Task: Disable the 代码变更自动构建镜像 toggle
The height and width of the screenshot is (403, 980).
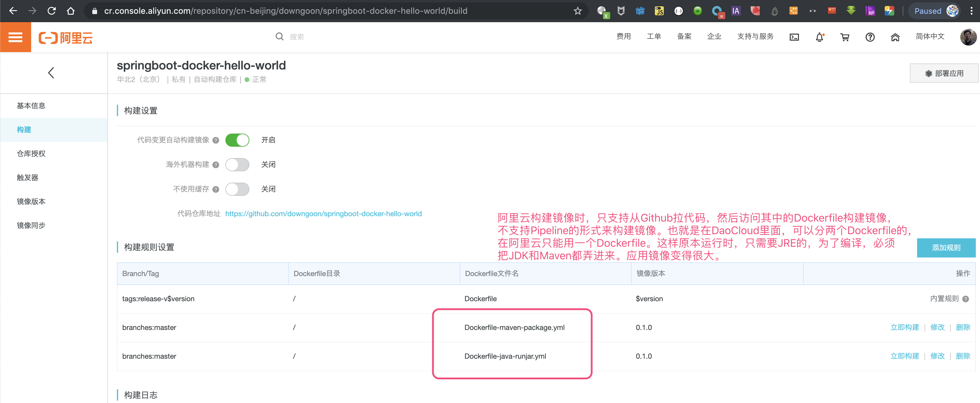Action: [237, 140]
